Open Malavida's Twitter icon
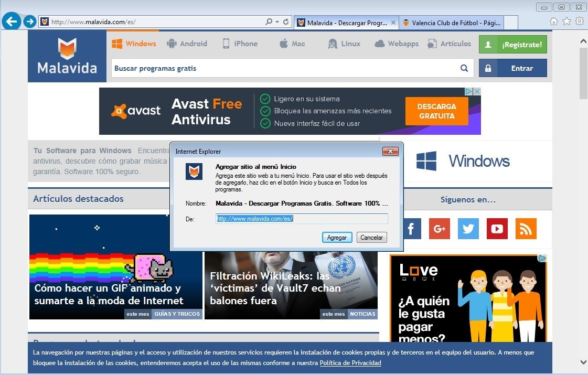Screen dimensions: 588x375 (x=468, y=228)
